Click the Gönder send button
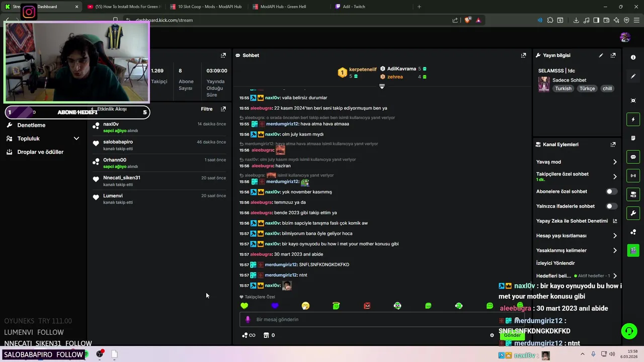 pos(512,335)
